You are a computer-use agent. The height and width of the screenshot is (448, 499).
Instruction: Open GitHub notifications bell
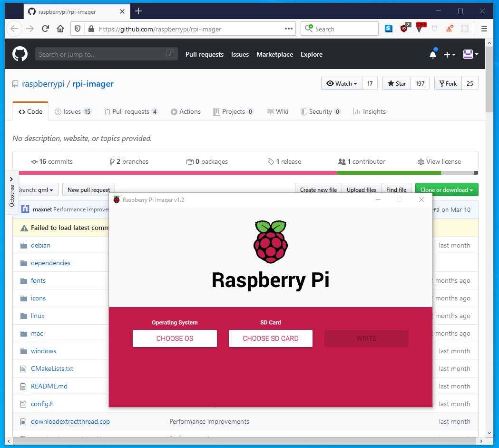point(433,54)
